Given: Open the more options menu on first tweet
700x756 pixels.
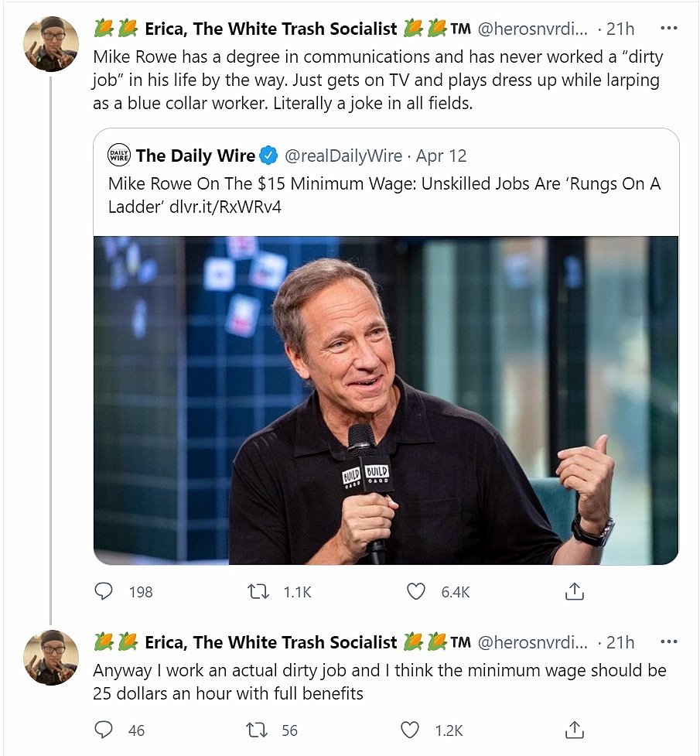Looking at the screenshot, I should click(x=668, y=29).
